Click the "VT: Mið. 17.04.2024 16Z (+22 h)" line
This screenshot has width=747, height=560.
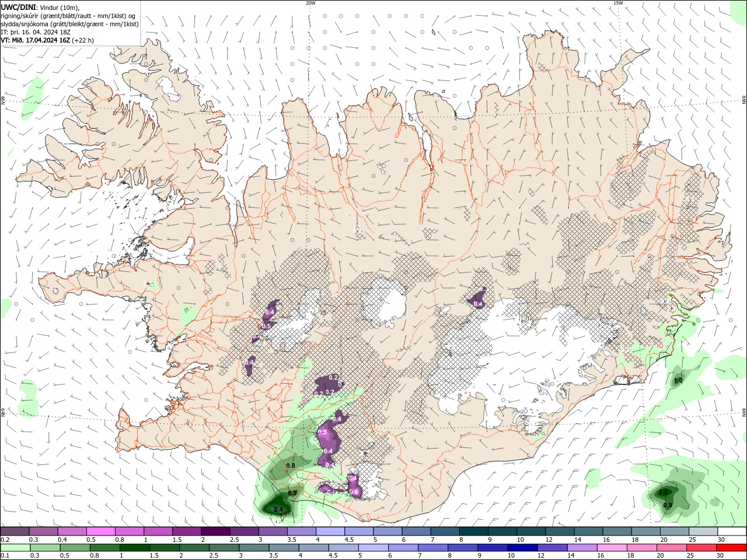point(47,40)
